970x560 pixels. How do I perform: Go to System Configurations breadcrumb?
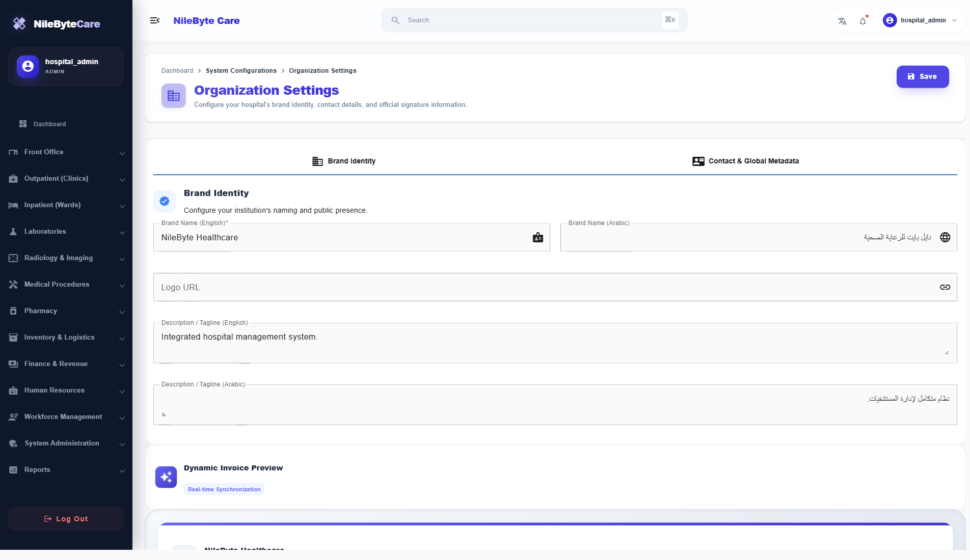241,71
